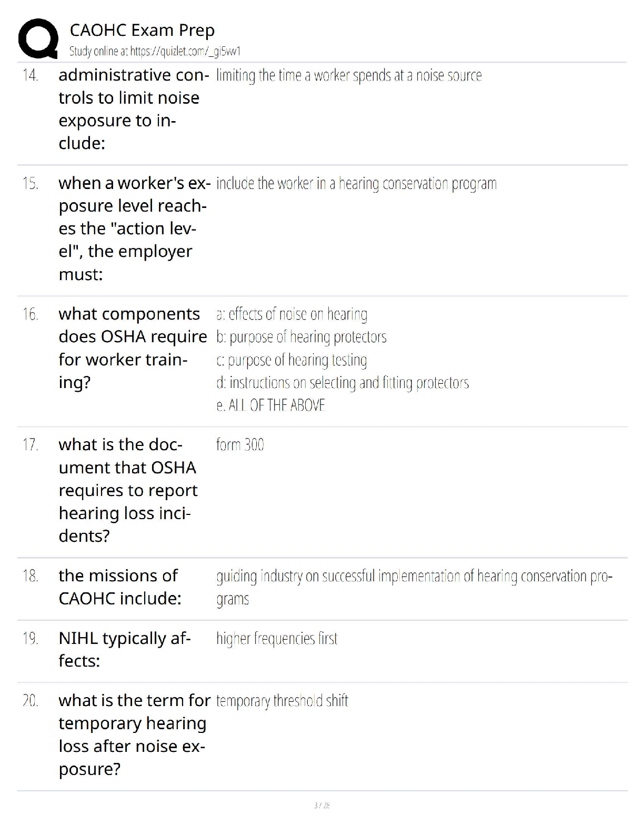The image size is (644, 834).
Task: Select question 19 NIHL typically affects
Action: [x=124, y=649]
